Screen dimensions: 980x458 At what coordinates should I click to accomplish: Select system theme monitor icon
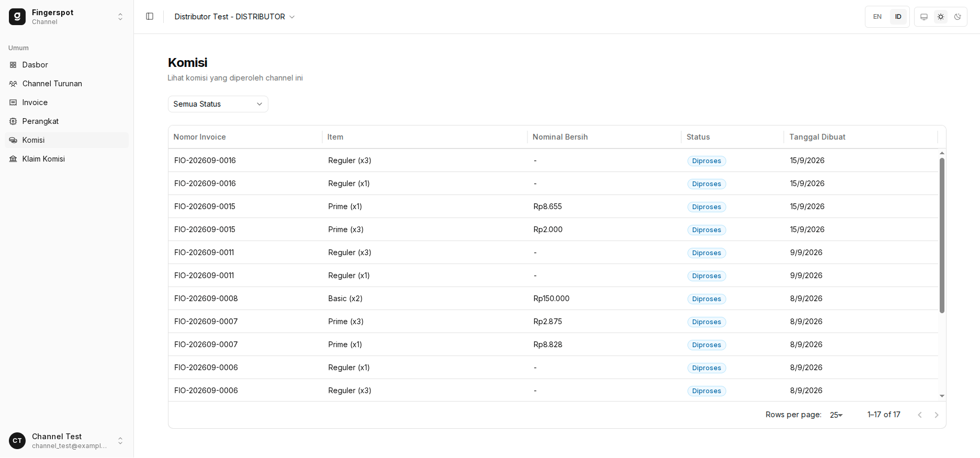click(x=924, y=17)
